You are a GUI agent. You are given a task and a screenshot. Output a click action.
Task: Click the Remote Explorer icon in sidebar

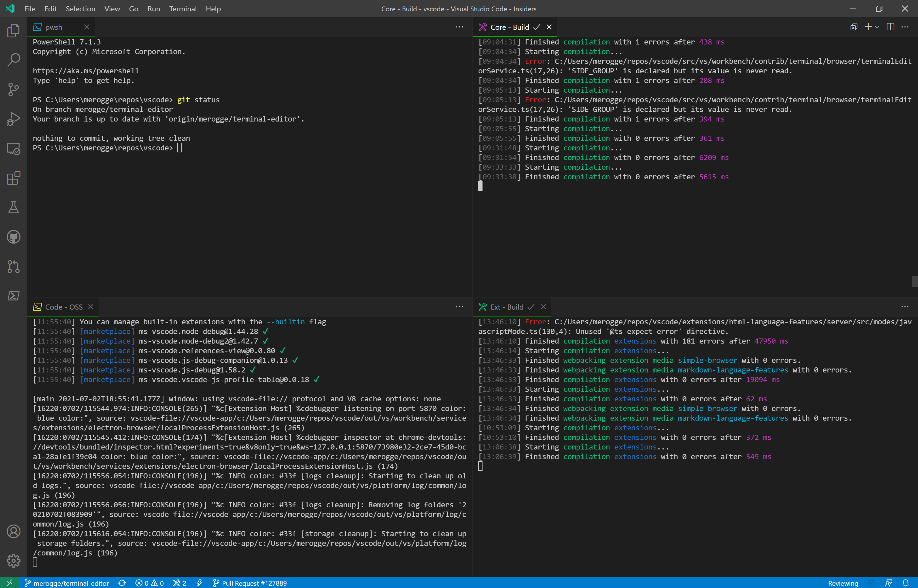(x=14, y=148)
